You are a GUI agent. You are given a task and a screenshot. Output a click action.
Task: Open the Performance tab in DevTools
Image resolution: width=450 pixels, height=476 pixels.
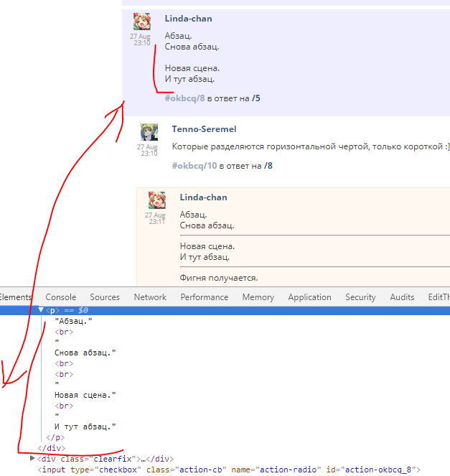205,297
